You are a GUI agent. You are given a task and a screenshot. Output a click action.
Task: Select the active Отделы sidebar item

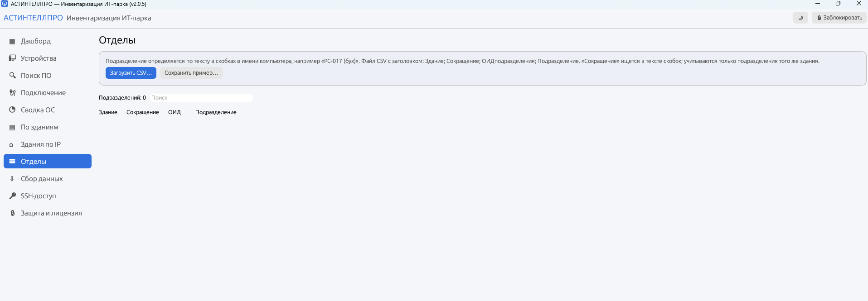click(x=48, y=161)
